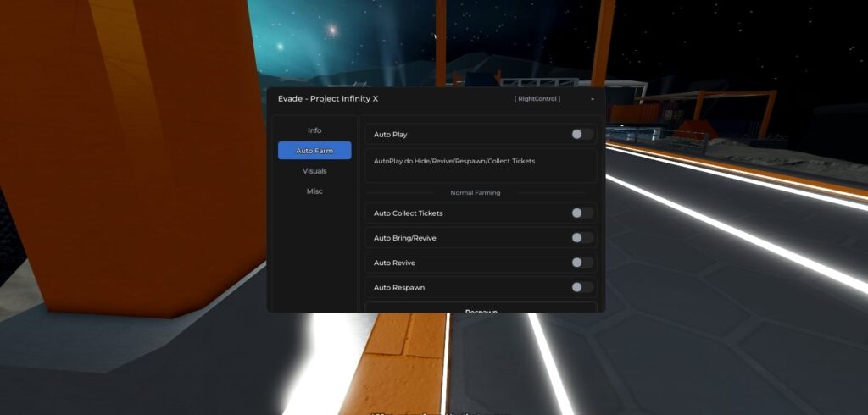This screenshot has width=868, height=415.
Task: Click the Auto Bring/Revive label
Action: click(x=404, y=238)
